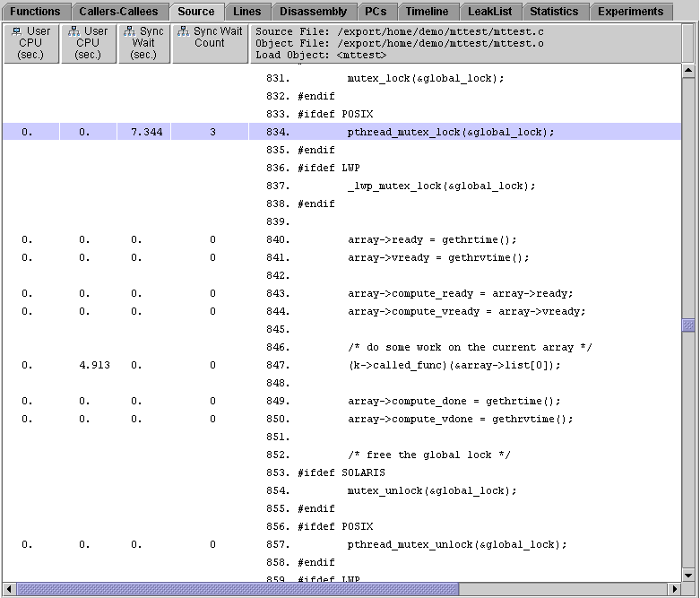Screen dimensions: 700x598
Task: Click the exclusive User CPU column header
Action: point(30,43)
